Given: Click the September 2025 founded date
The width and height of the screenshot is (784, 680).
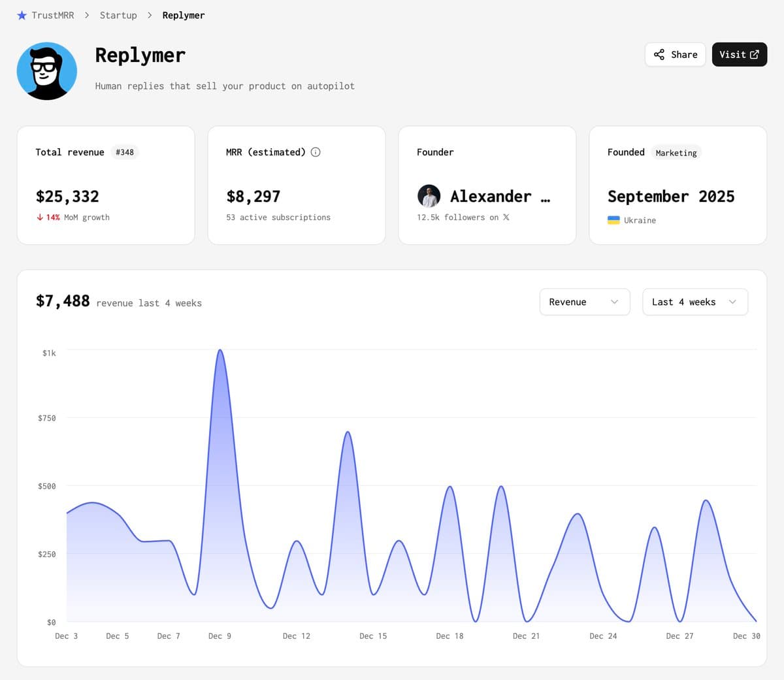Looking at the screenshot, I should tap(671, 197).
